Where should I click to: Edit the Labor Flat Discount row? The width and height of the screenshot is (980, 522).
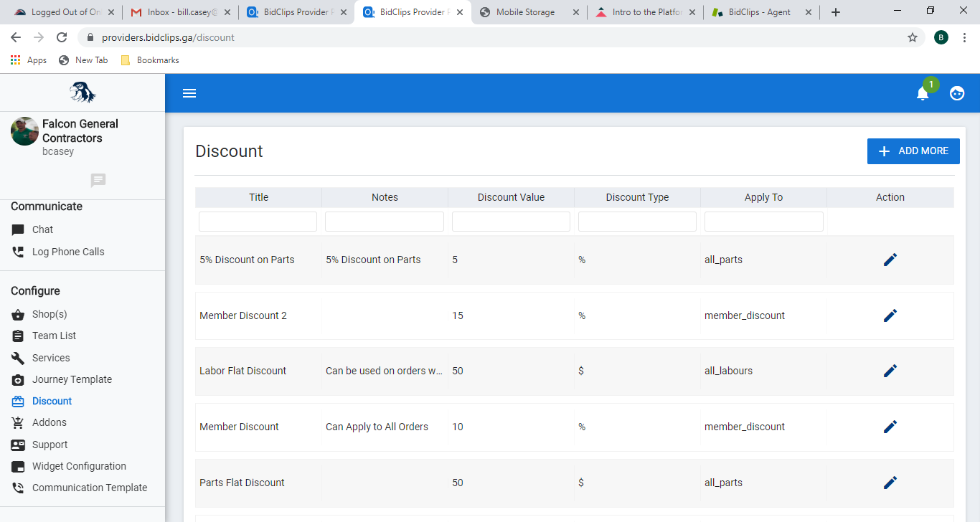[890, 371]
